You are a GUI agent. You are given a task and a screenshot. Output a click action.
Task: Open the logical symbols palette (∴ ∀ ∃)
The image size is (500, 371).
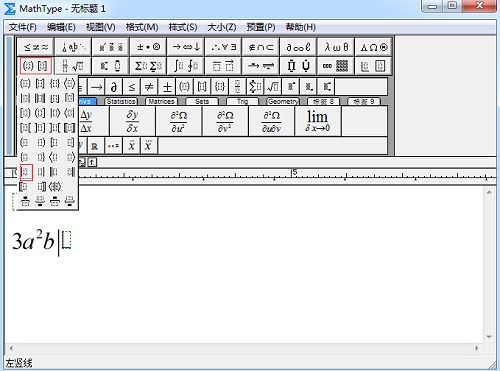pyautogui.click(x=223, y=47)
